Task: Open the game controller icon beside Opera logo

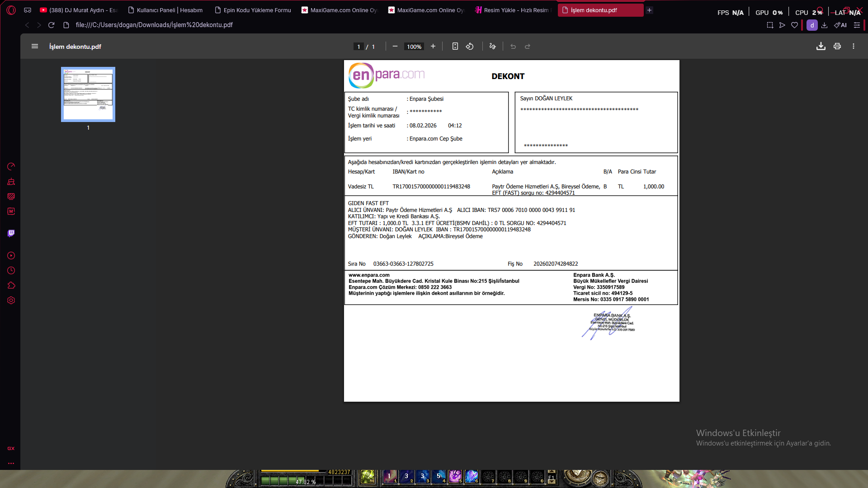Action: (x=28, y=10)
